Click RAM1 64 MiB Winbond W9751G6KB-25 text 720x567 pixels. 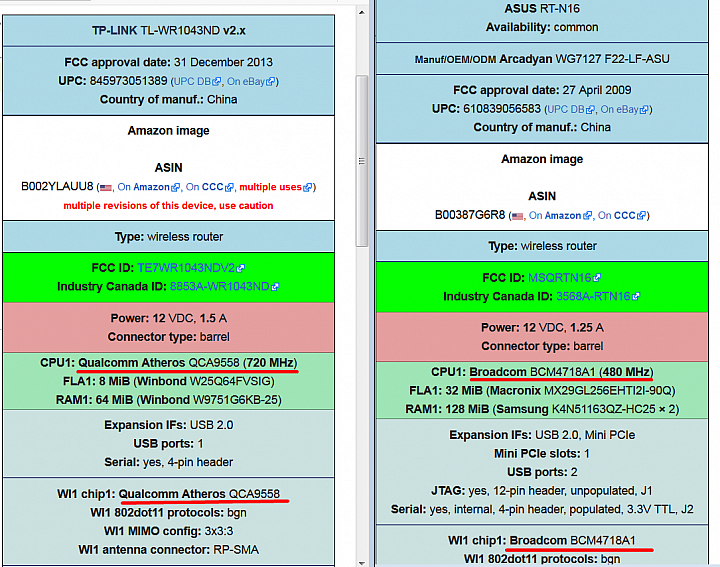169,400
